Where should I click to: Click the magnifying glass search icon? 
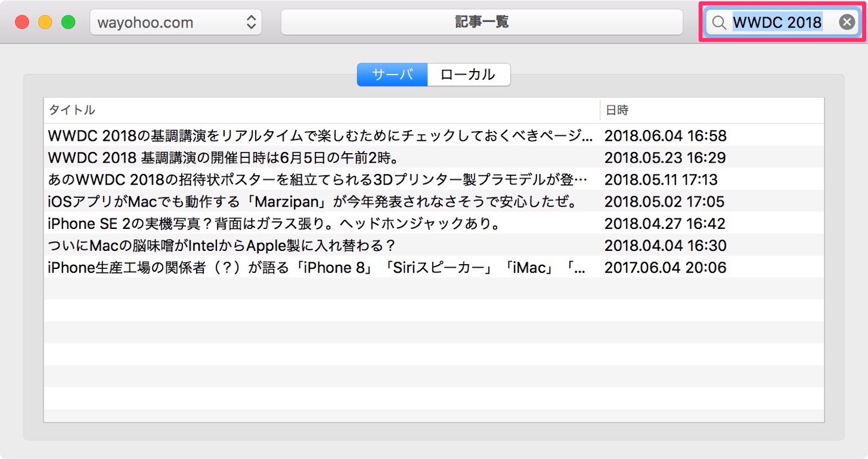720,23
